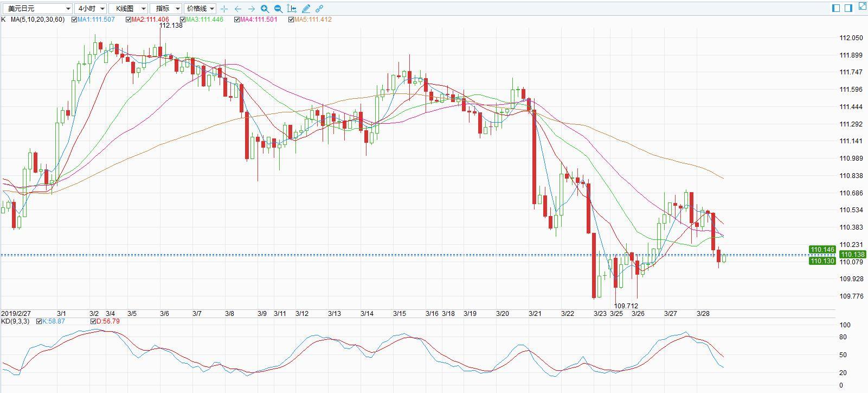Toggle the right side panel layout icon
868x393 pixels.
[x=848, y=8]
